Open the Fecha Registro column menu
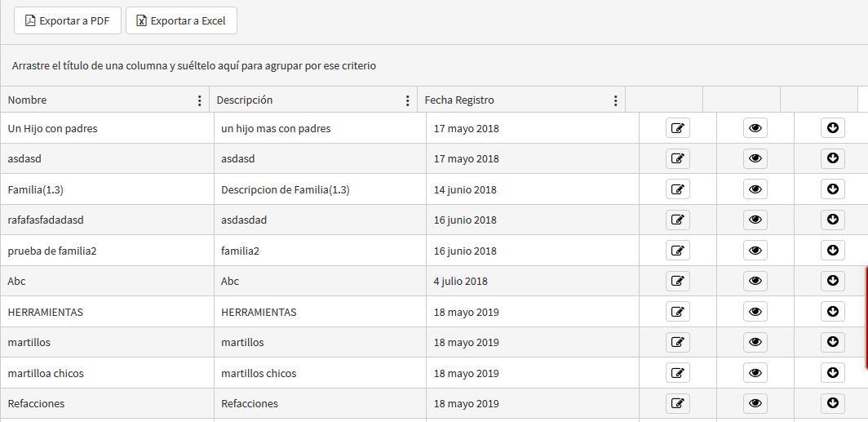 [616, 100]
